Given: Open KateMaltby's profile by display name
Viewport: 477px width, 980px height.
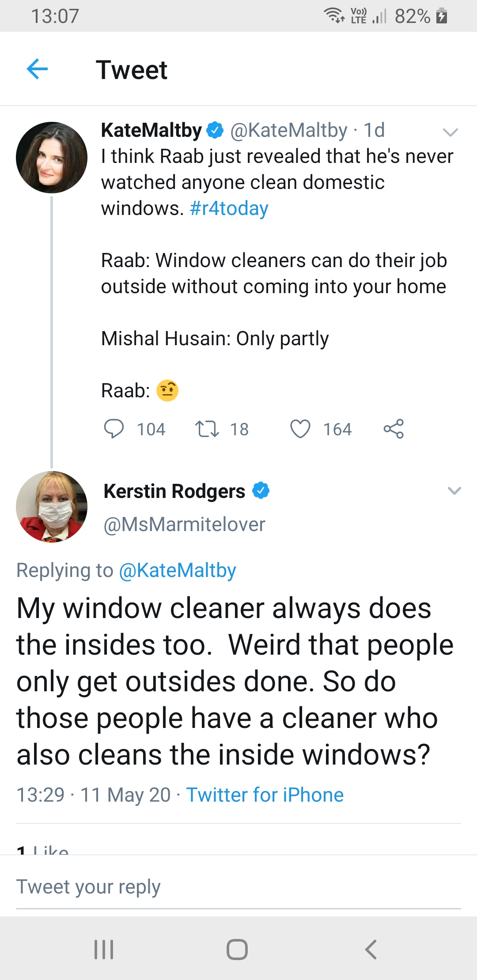Looking at the screenshot, I should (x=151, y=130).
